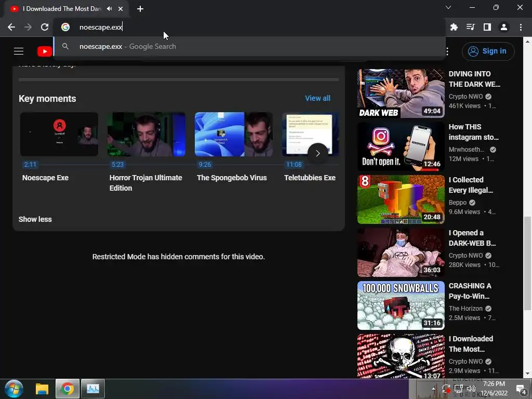The image size is (532, 399).
Task: Open the network tray icon
Action: coord(458,389)
